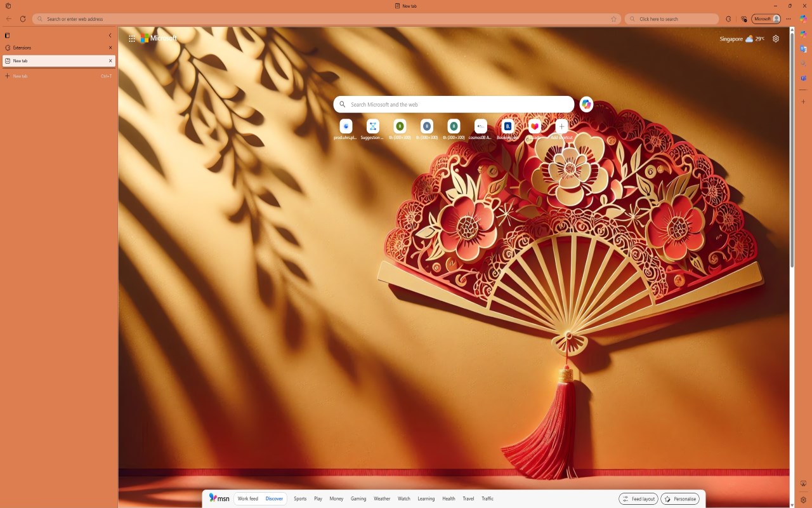This screenshot has width=812, height=508.
Task: Close the Extensions tab in sidebar
Action: (x=110, y=48)
